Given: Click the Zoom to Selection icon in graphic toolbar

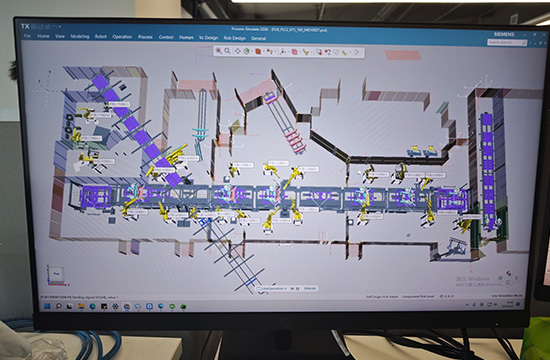Looking at the screenshot, I should pos(219,51).
